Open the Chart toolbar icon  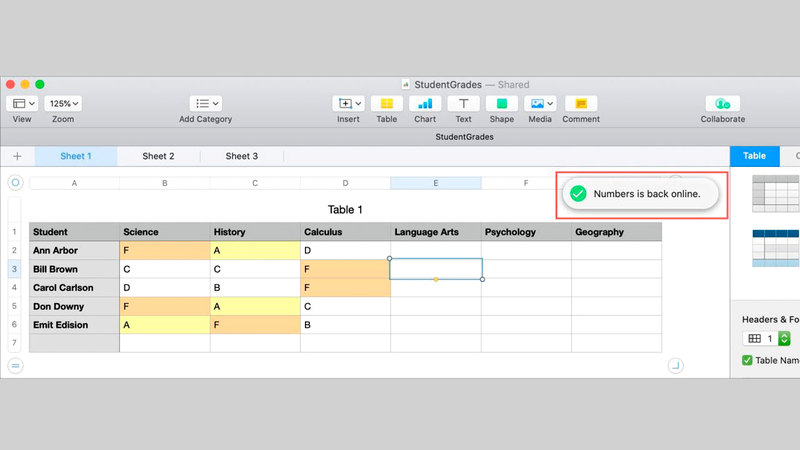pos(425,103)
